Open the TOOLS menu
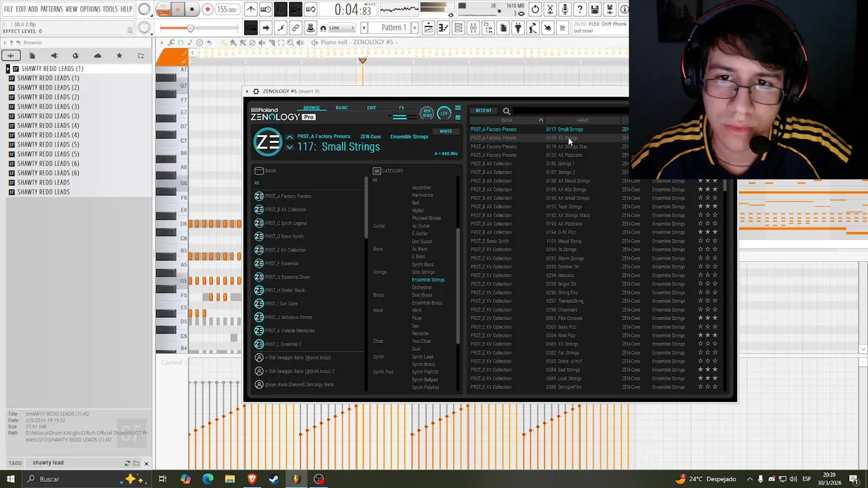Screen dimensions: 868x488 (110, 9)
